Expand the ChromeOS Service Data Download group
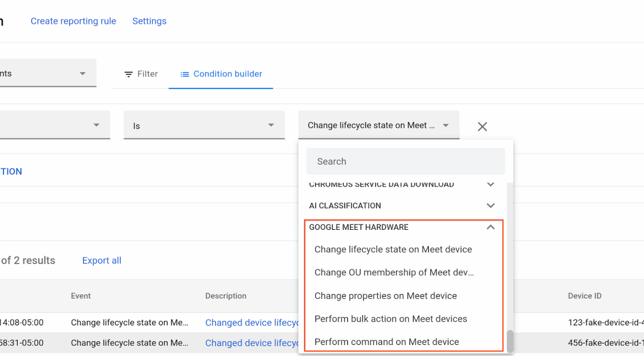The width and height of the screenshot is (644, 356). (x=491, y=185)
